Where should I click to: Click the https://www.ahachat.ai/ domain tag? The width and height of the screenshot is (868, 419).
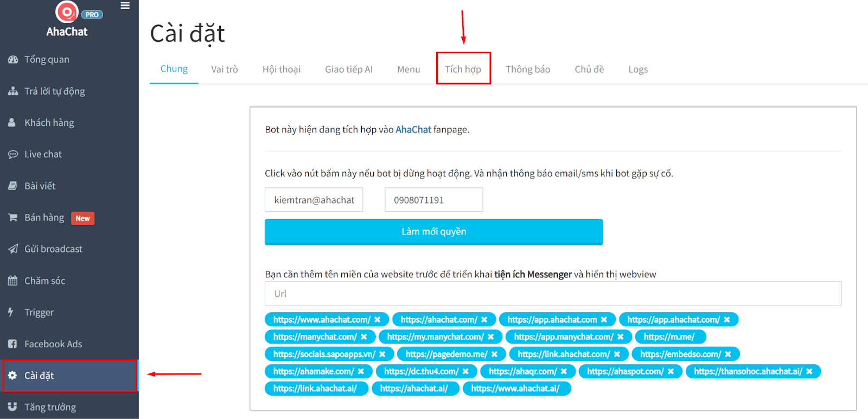click(x=516, y=389)
